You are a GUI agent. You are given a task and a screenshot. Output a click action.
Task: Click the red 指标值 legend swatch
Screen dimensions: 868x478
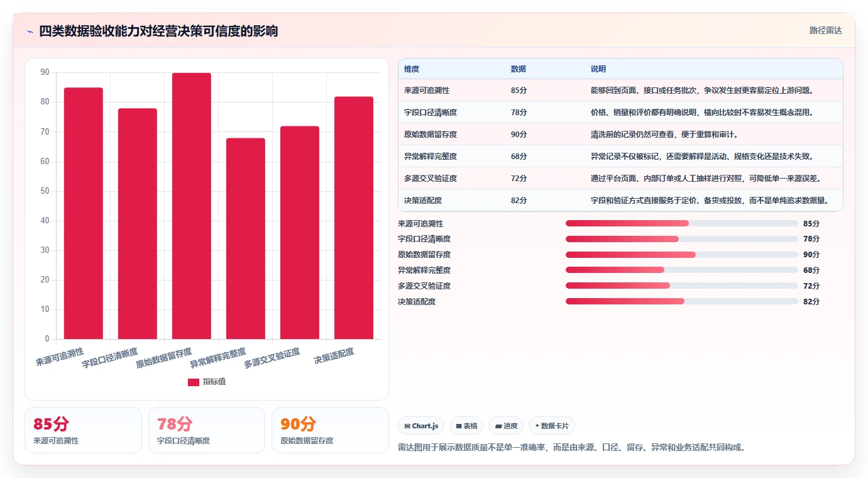click(194, 382)
